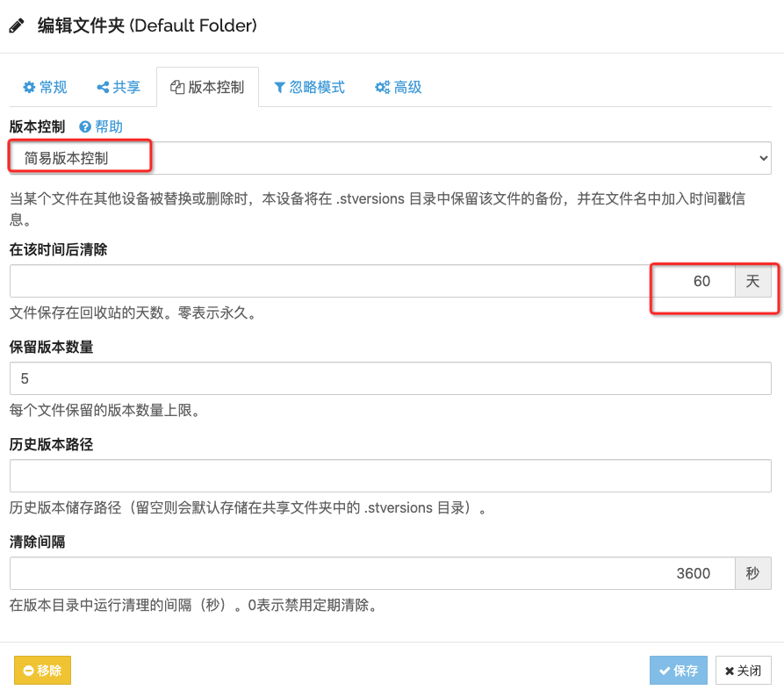Open the 高级 tab
Screen dimensions: 784x697
tap(399, 88)
